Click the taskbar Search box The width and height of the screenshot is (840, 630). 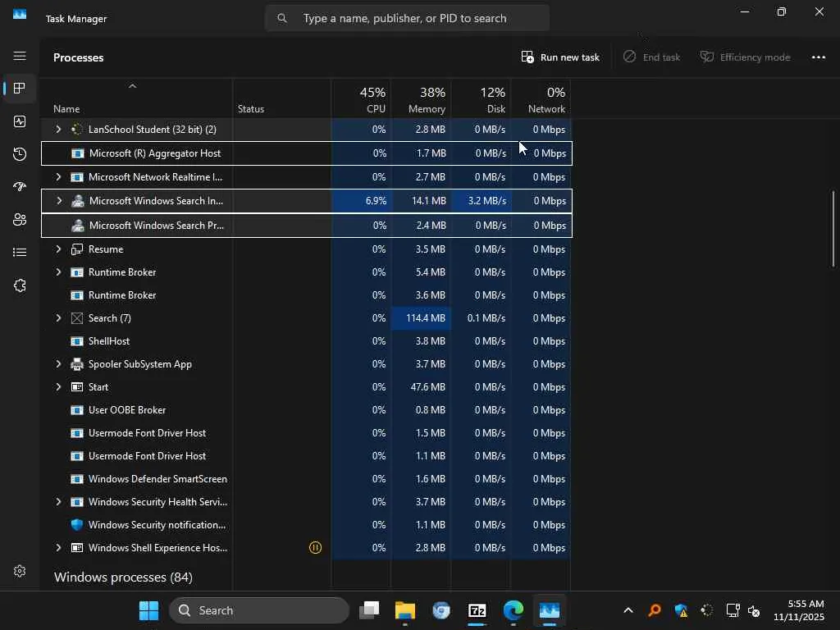click(x=258, y=610)
